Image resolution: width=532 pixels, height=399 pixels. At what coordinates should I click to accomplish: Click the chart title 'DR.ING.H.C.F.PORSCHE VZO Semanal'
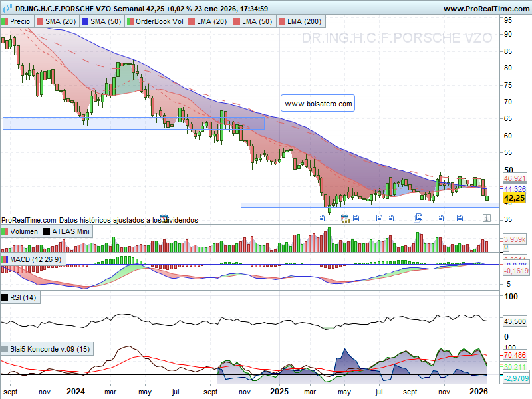tap(80, 9)
